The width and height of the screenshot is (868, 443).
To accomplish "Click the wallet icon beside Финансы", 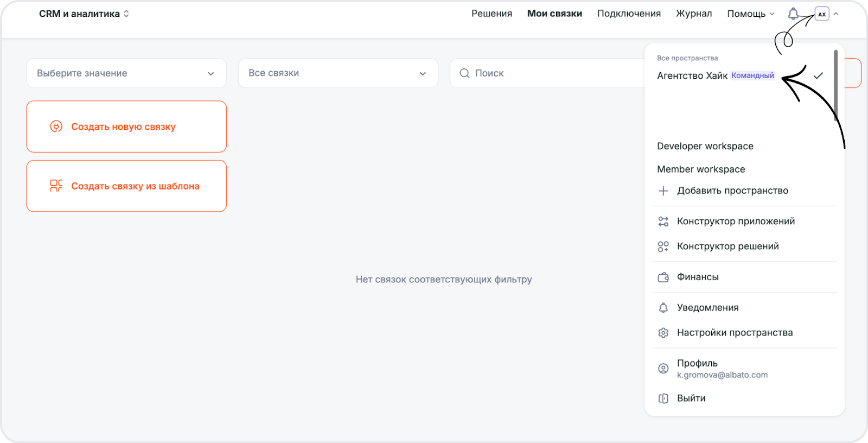I will 663,277.
